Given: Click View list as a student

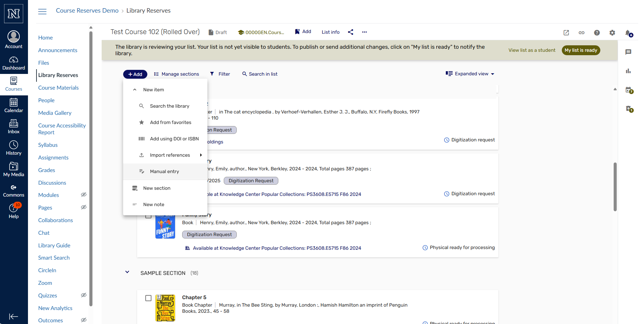Looking at the screenshot, I should point(532,50).
